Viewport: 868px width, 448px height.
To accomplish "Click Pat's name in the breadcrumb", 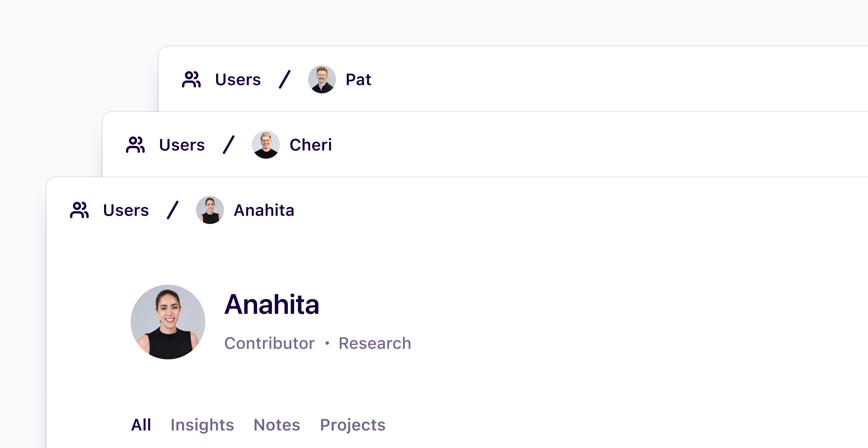I will point(358,80).
